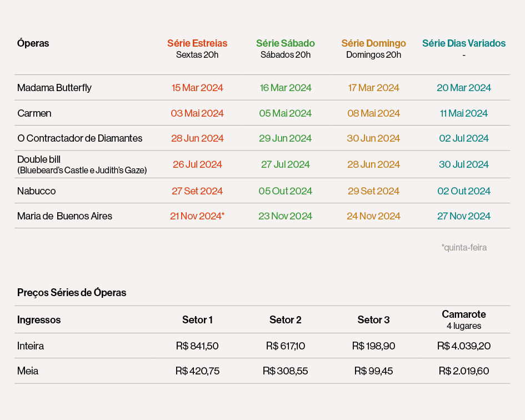Click the 30 Jun 2024 Sunday date
This screenshot has height=420, width=525.
coord(373,138)
